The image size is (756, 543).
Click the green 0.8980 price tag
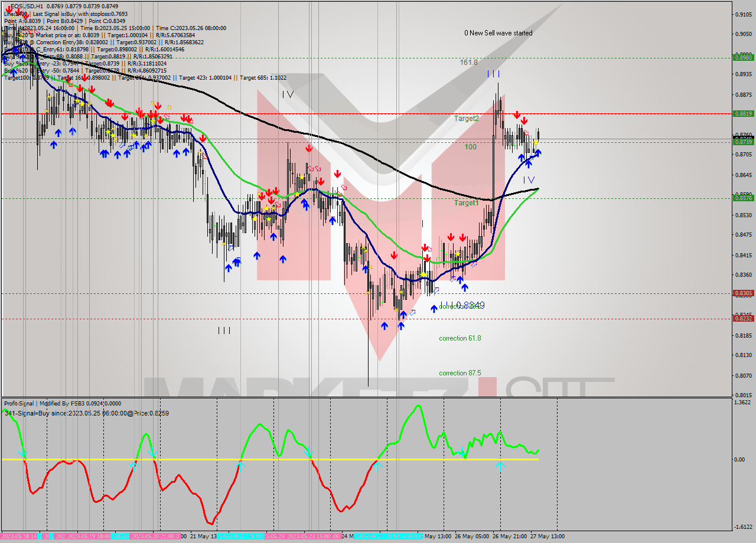pos(742,57)
